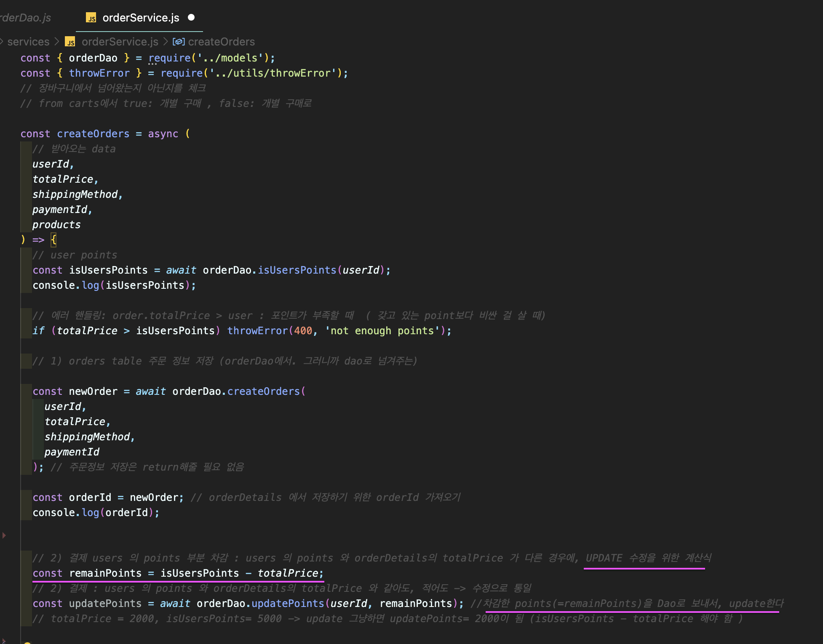Click the chevron before createOrders breadcrumb

tap(165, 42)
